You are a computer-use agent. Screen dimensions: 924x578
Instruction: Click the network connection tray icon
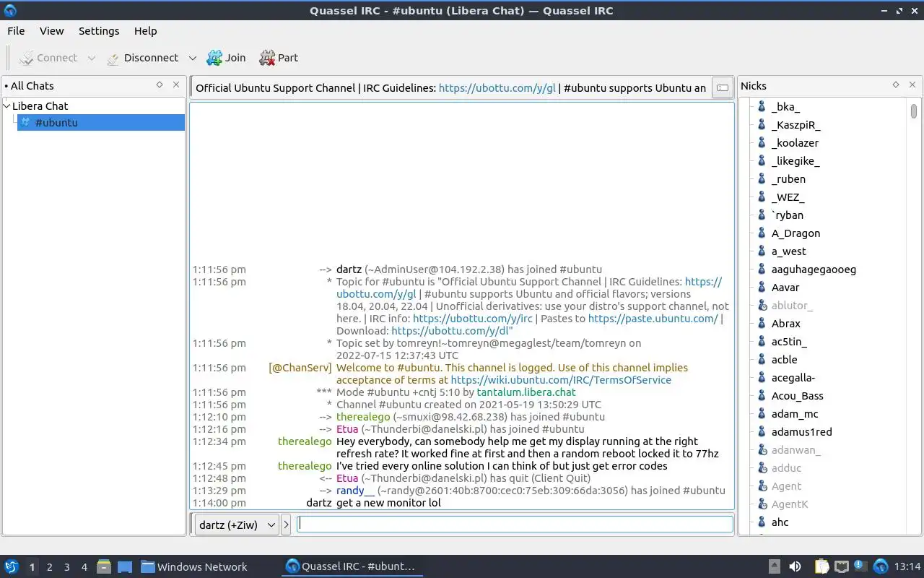tap(842, 567)
